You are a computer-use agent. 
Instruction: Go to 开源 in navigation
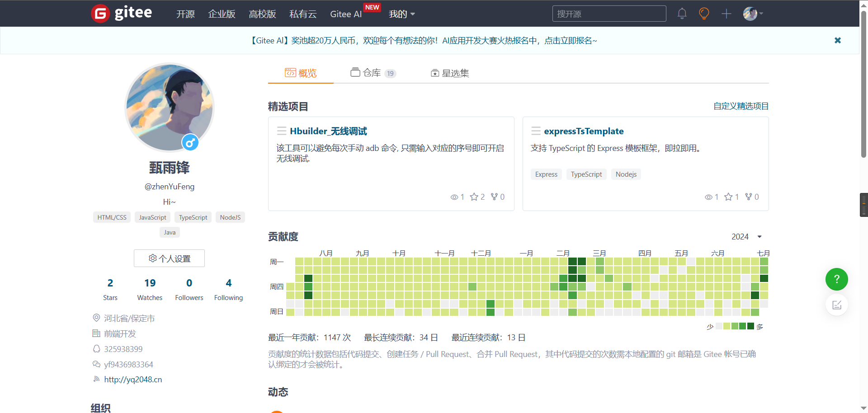(x=185, y=14)
